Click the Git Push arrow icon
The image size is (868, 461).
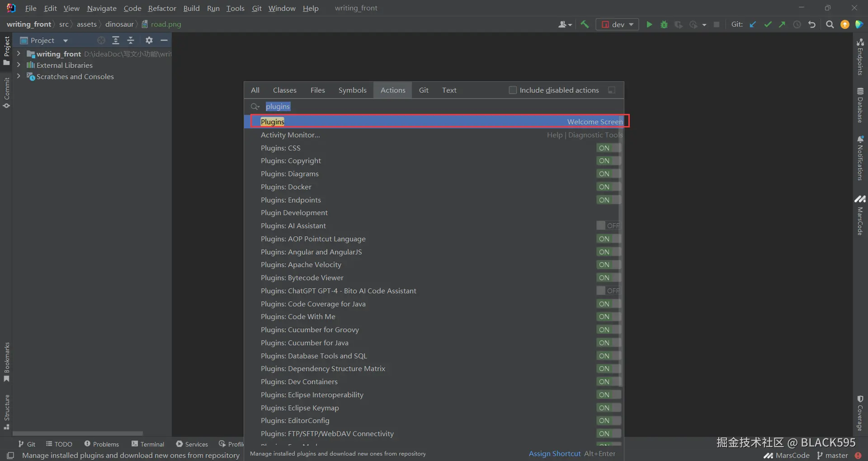(782, 24)
